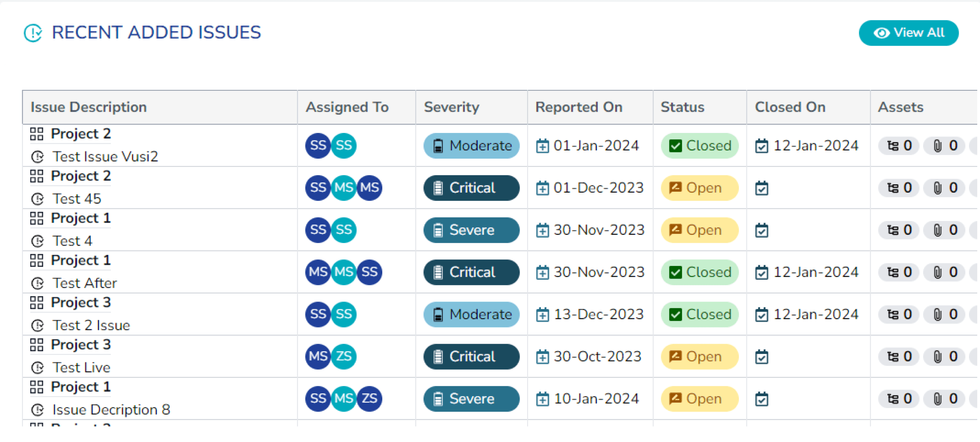Screen dimensions: 980x442
Task: Click the clock icon beside Recent Added Issues
Action: (x=33, y=33)
